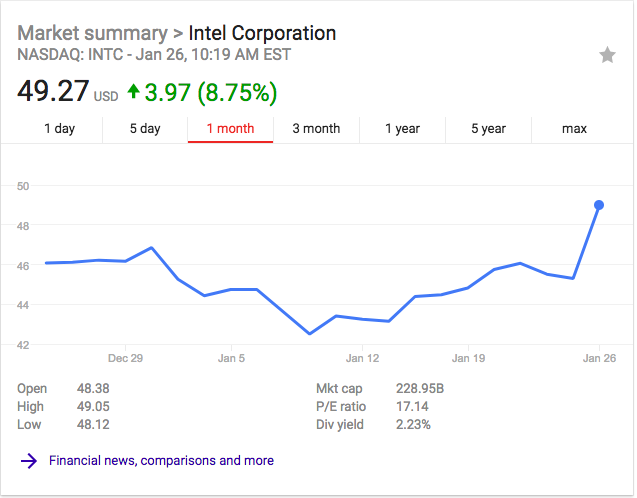Switch to the 1 year range
This screenshot has height=498, width=637.
(x=403, y=128)
